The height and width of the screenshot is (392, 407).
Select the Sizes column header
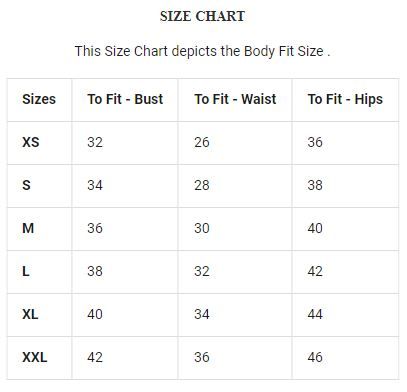pos(39,99)
